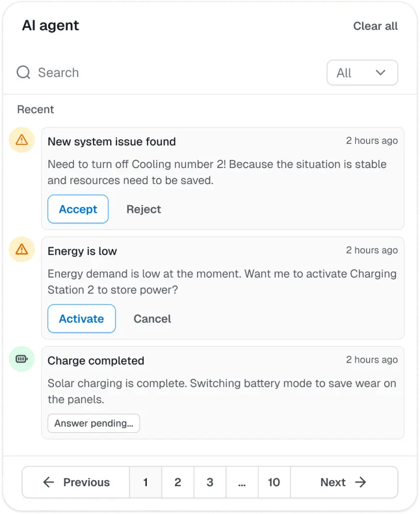The width and height of the screenshot is (420, 514).
Task: Click the warning icon beside New system issue found
Action: [22, 140]
